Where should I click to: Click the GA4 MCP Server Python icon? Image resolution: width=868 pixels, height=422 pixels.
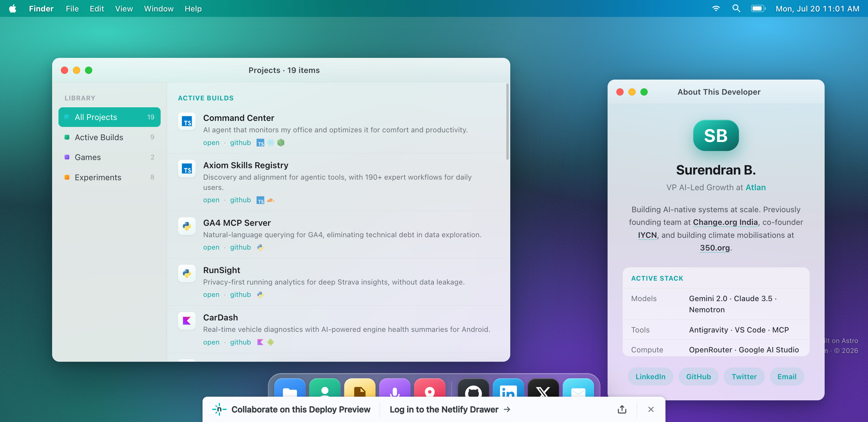pos(187,226)
